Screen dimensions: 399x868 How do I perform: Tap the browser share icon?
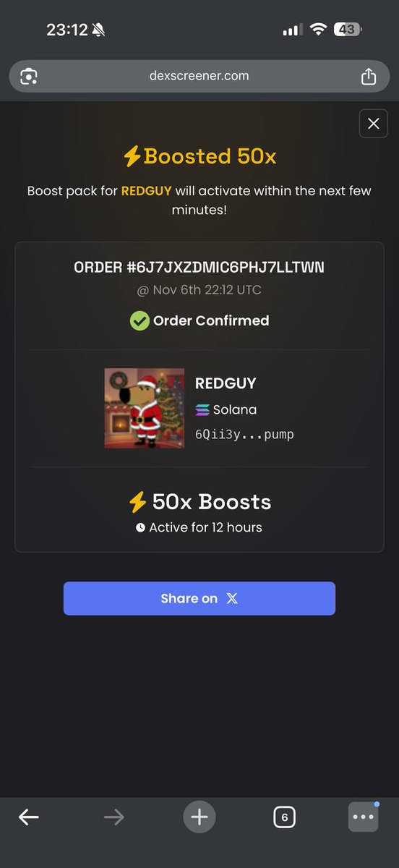click(368, 76)
